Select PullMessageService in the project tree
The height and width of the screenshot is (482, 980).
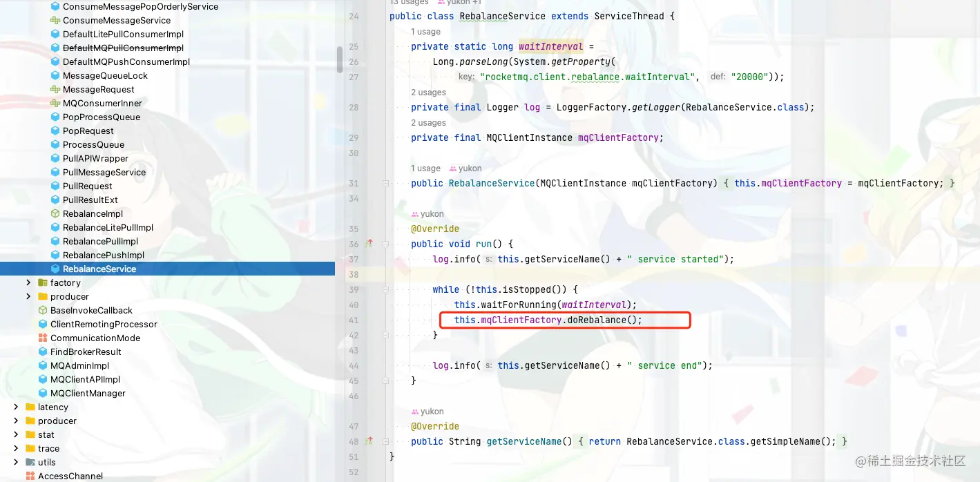(x=104, y=172)
